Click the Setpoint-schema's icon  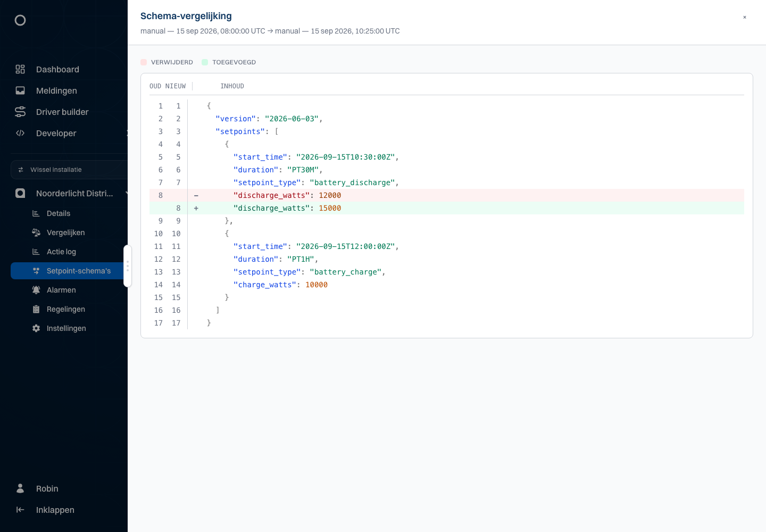36,271
